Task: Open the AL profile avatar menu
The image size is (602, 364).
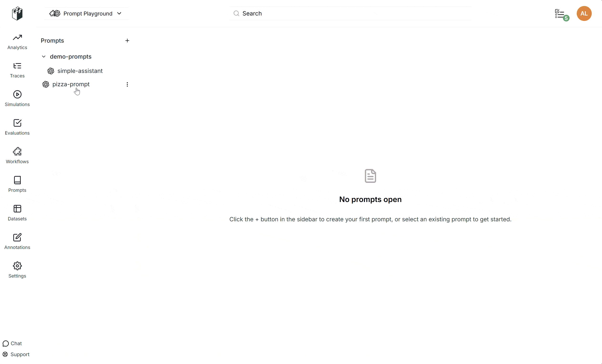Action: [x=584, y=13]
